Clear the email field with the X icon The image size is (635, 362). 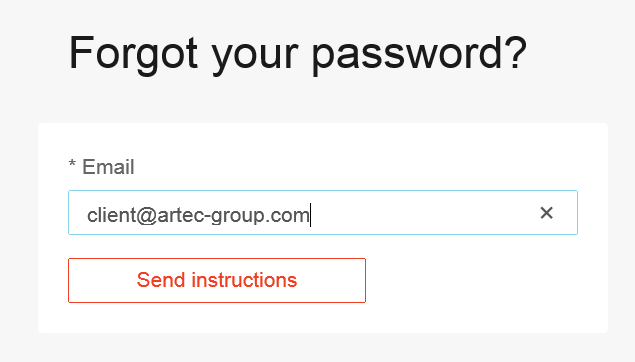(x=546, y=213)
